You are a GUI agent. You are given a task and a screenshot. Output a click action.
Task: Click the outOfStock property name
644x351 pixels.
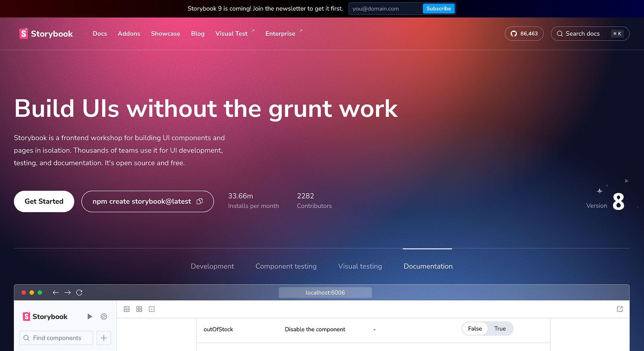(x=218, y=329)
